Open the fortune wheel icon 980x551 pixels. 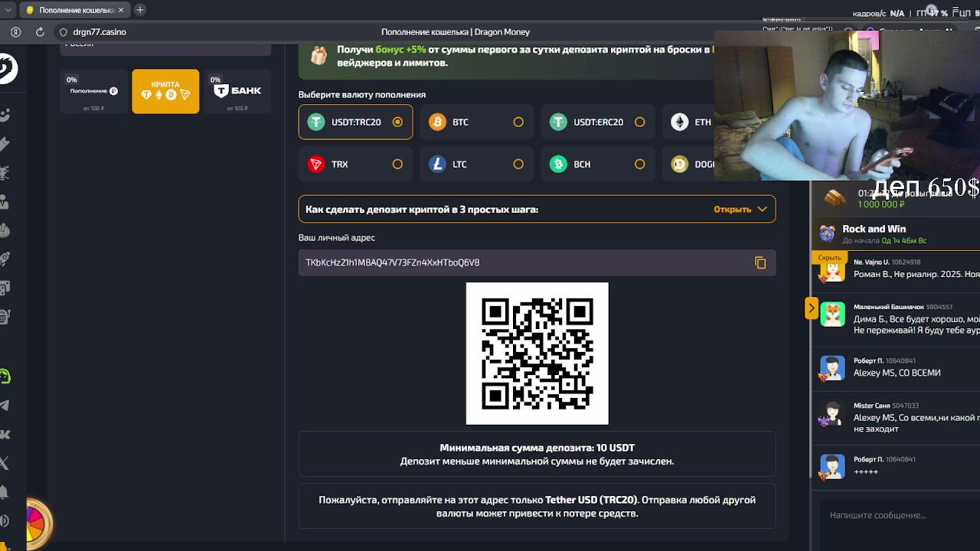(x=38, y=524)
